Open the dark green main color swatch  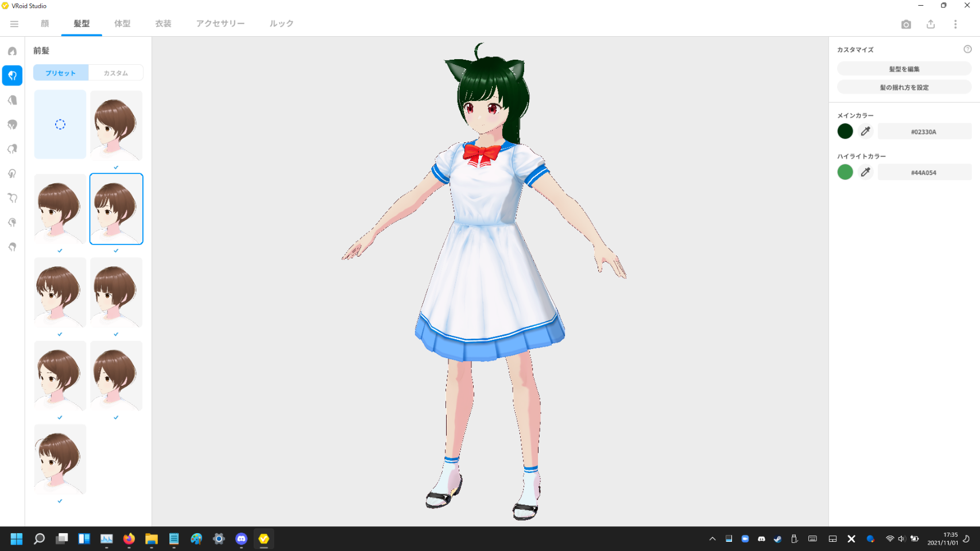click(845, 131)
